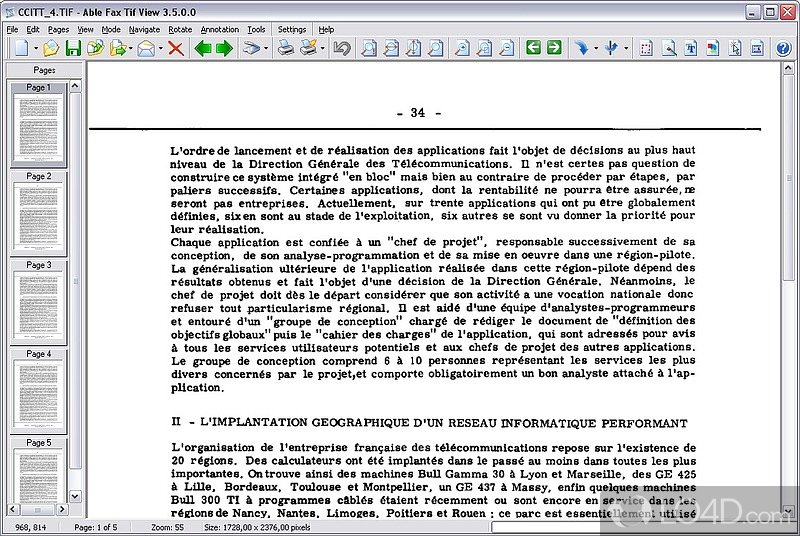Open the Help menu

click(326, 30)
